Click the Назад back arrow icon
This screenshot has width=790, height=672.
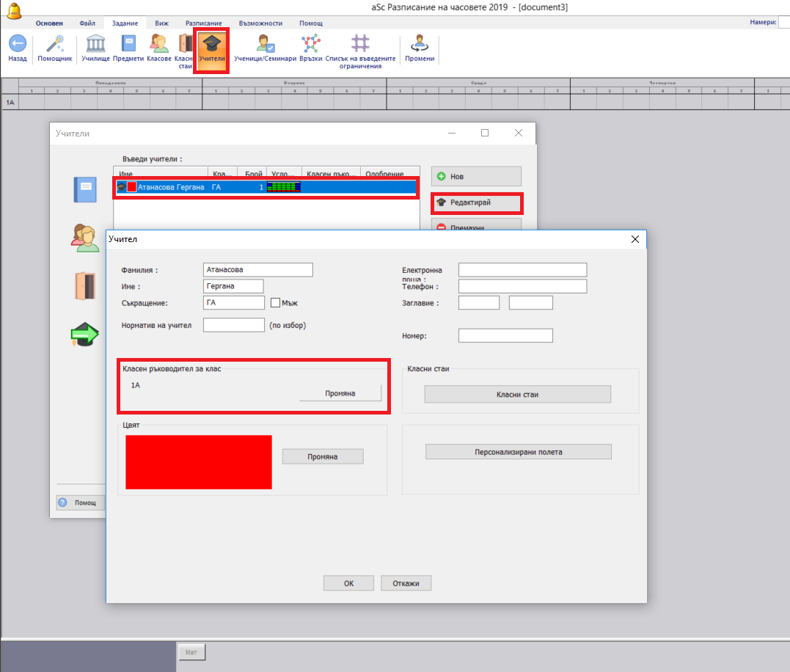[x=18, y=44]
